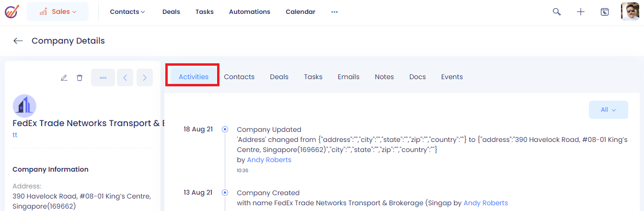Switch to the Docs tab
The width and height of the screenshot is (644, 211).
[x=417, y=77]
